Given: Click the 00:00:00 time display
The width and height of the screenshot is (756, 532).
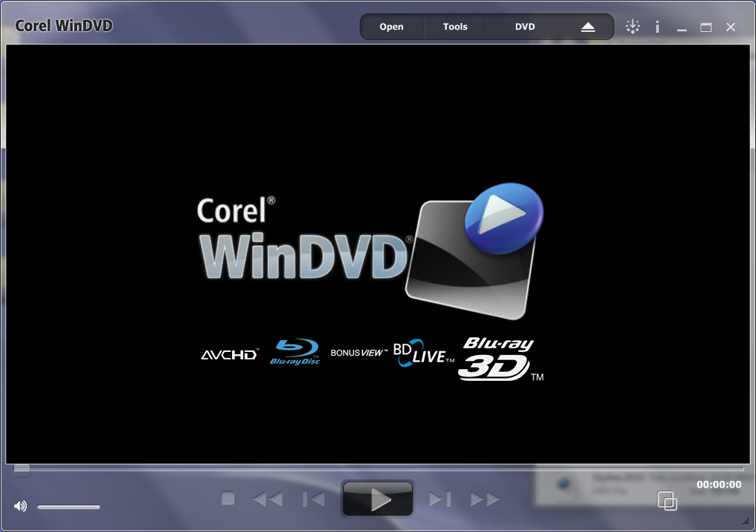Looking at the screenshot, I should coord(719,485).
